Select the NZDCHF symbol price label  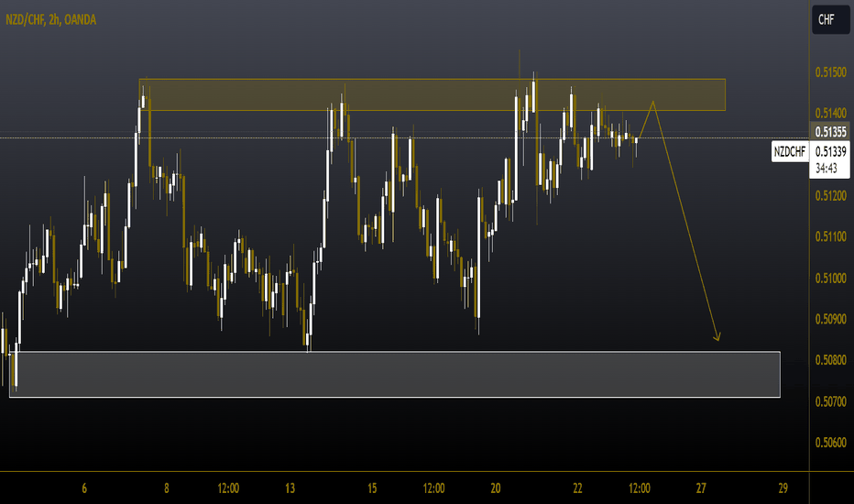(x=790, y=151)
